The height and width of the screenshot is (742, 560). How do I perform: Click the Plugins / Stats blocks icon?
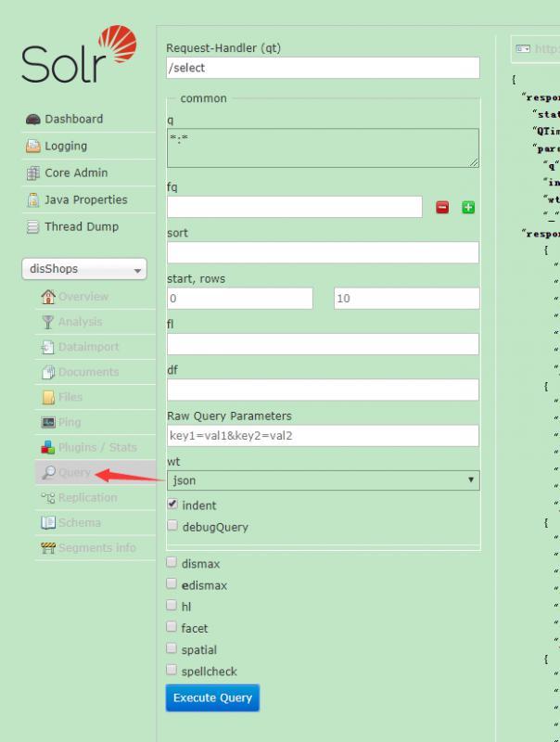tap(48, 447)
